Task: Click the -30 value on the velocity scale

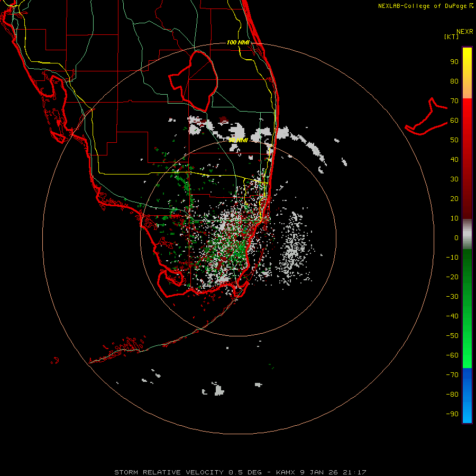Action: click(x=452, y=297)
